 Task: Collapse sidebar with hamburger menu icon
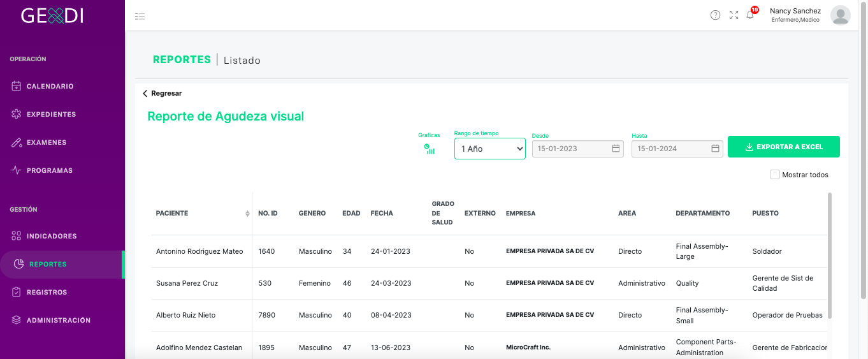[x=140, y=16]
